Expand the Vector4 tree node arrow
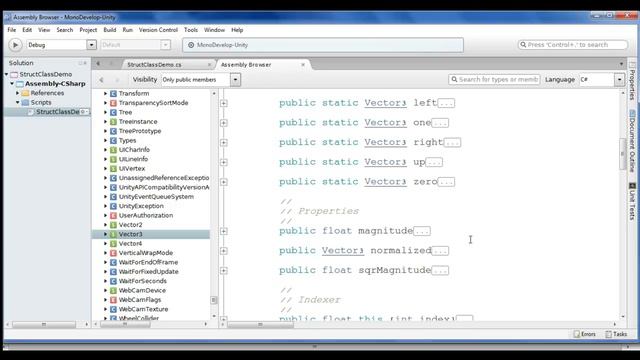This screenshot has height=360, width=640. click(x=105, y=244)
